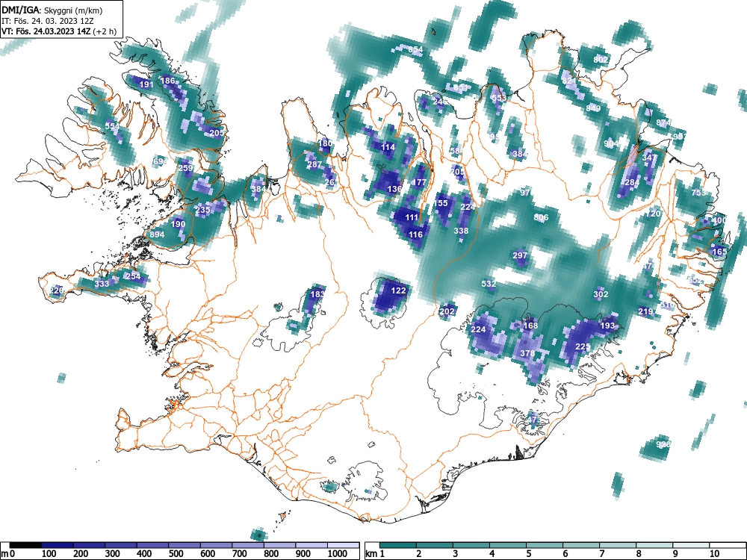
Task: Click the value 259
Action: (x=186, y=168)
